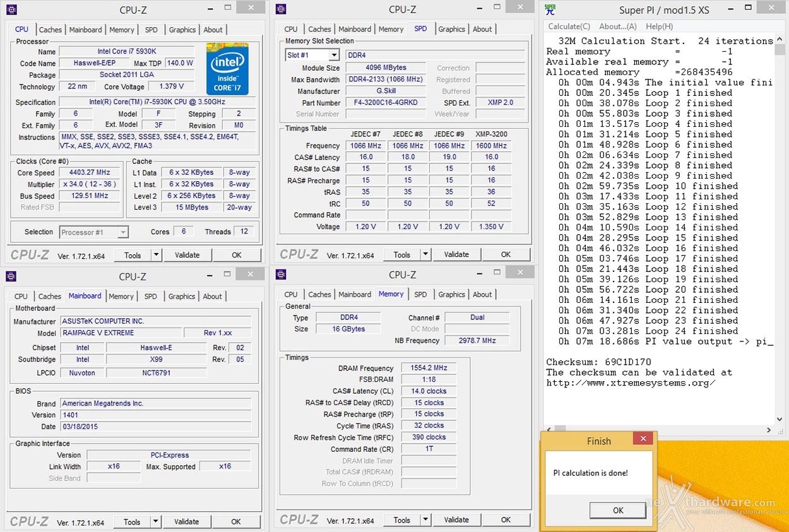The width and height of the screenshot is (789, 532).
Task: Click the Level 3 cache value 15 MBytes
Action: [193, 207]
